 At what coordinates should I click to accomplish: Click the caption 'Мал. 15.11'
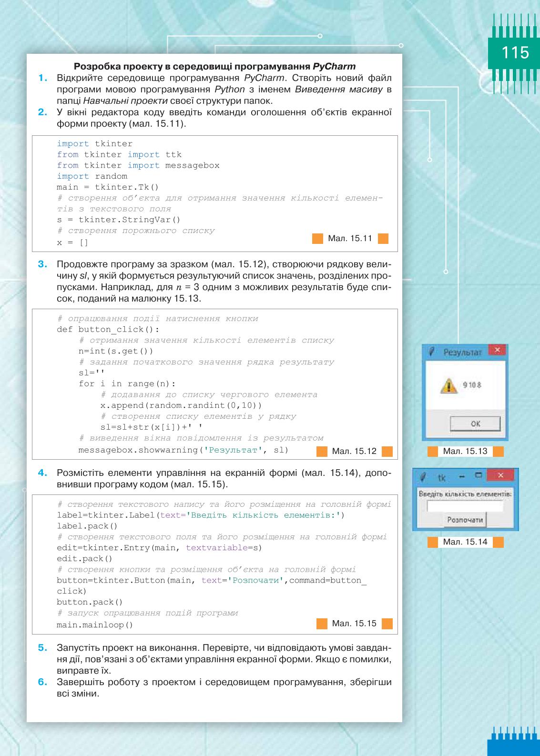350,238
